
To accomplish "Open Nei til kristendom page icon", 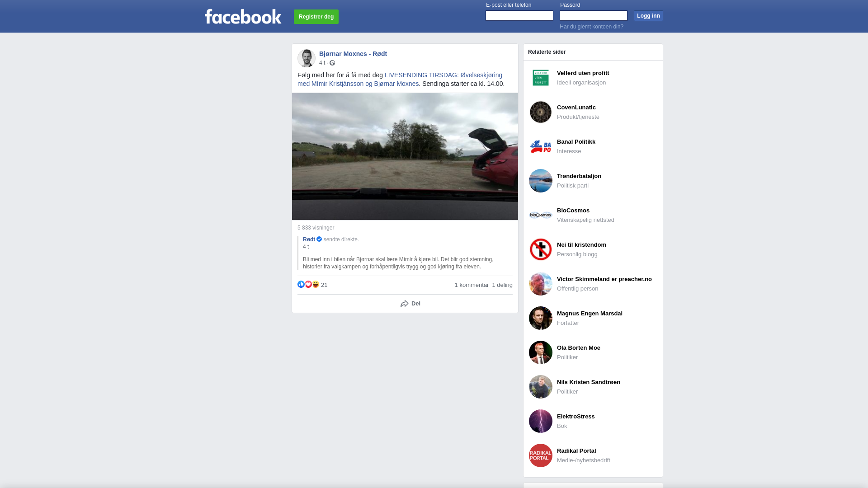I will coord(541,249).
